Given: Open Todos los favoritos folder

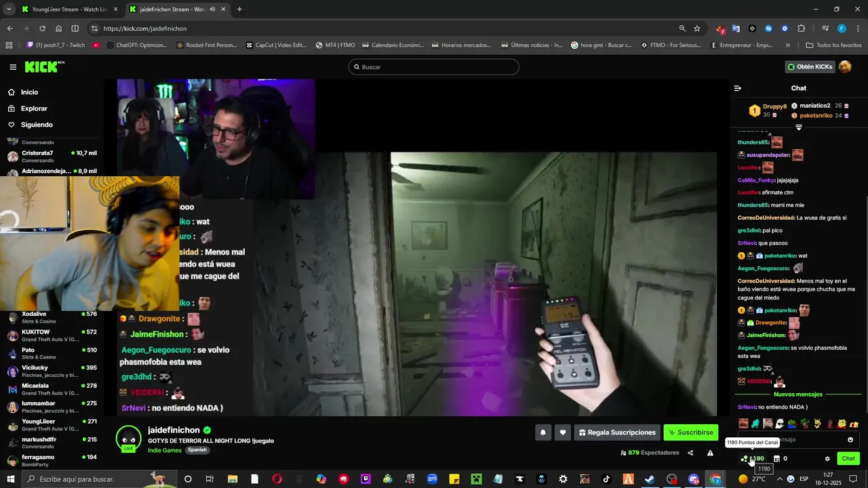Looking at the screenshot, I should (833, 45).
